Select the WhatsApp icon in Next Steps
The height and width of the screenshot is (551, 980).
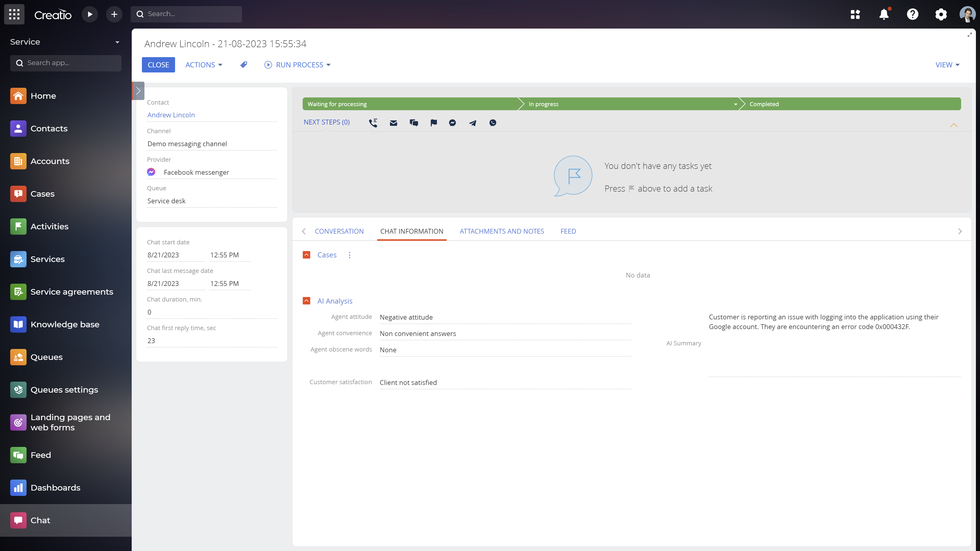(x=493, y=122)
